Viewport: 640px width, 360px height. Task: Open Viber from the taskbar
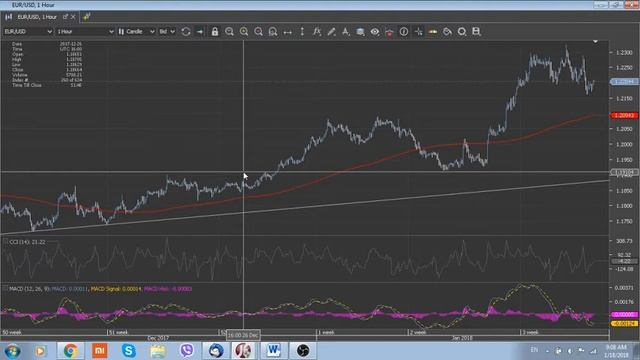point(187,351)
